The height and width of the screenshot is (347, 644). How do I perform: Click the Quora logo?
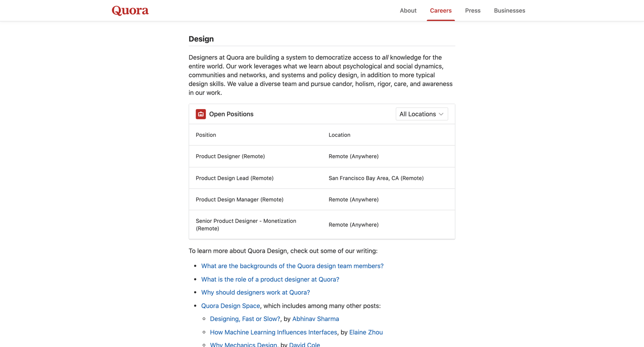(x=130, y=10)
